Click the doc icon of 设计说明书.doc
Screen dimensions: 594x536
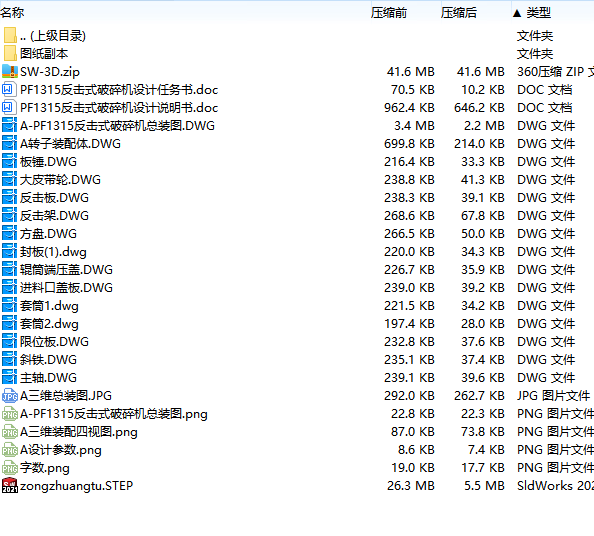[x=9, y=108]
